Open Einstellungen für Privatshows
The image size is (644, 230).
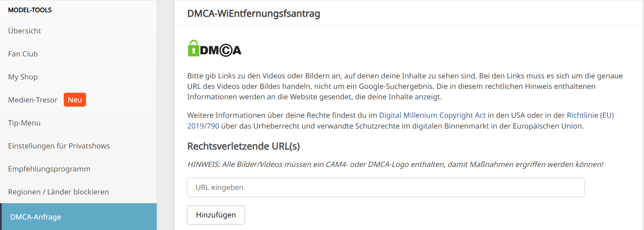click(59, 146)
